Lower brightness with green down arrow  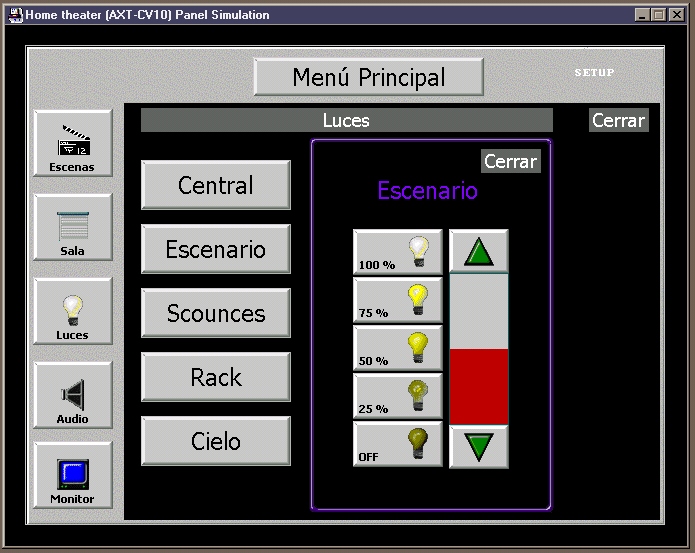click(x=479, y=446)
